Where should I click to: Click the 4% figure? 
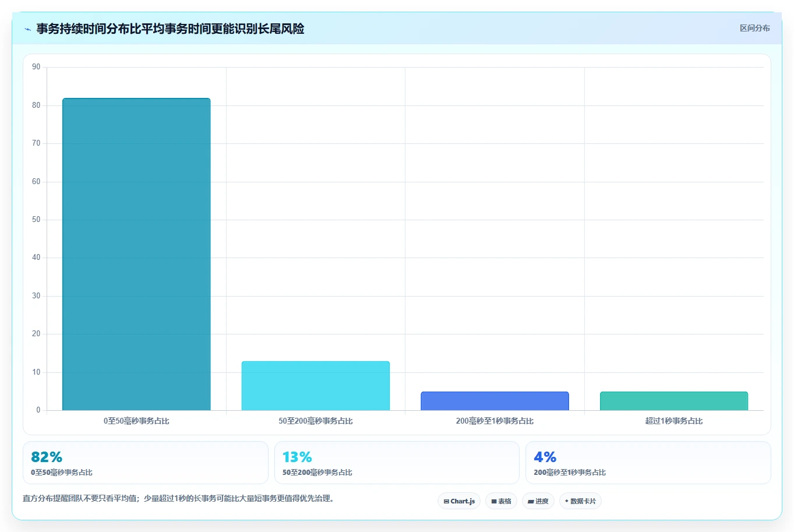(545, 457)
